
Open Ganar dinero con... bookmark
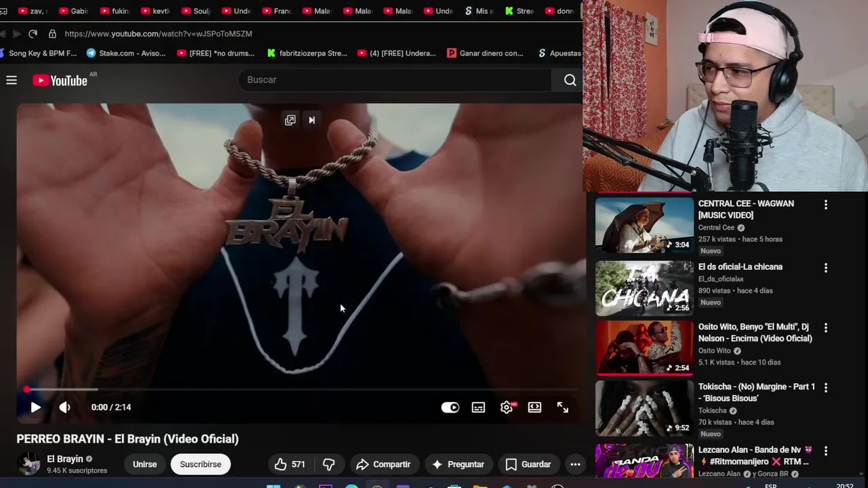tap(485, 53)
